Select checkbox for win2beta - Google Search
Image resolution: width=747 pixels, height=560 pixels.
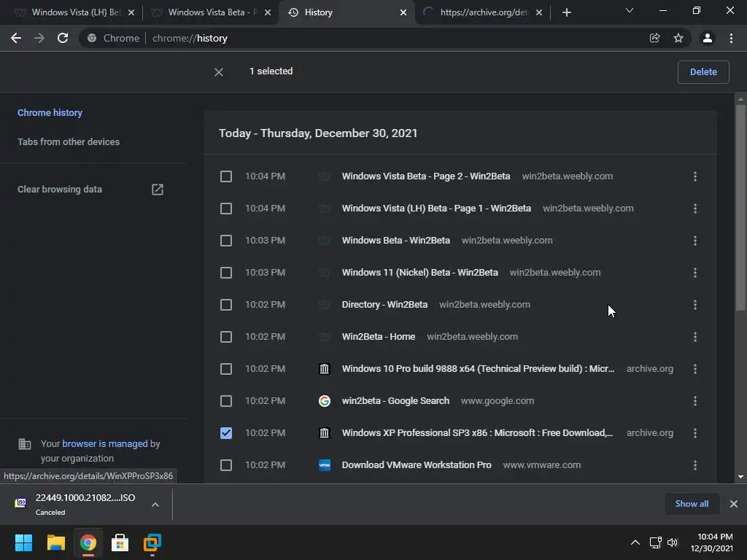(x=226, y=401)
